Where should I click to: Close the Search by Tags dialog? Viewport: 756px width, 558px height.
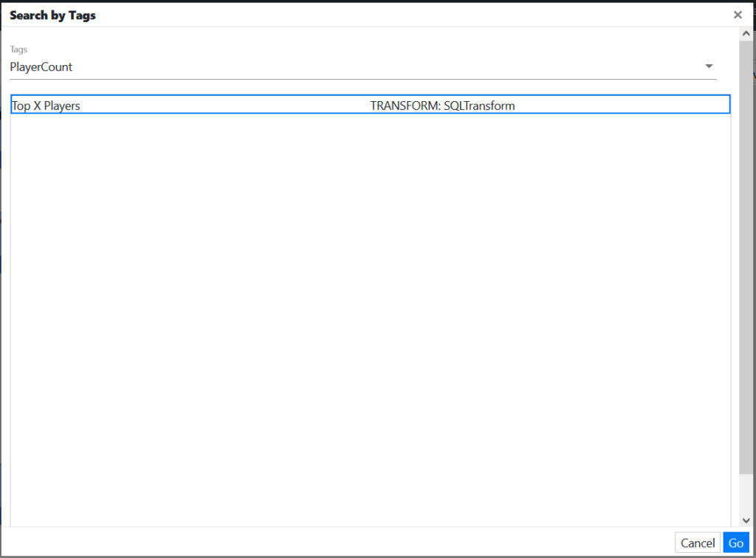[x=738, y=15]
